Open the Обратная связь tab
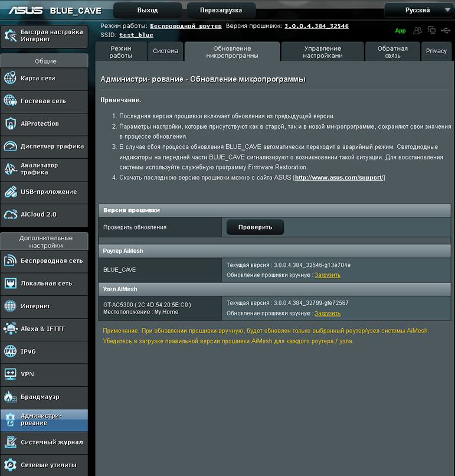 click(392, 52)
